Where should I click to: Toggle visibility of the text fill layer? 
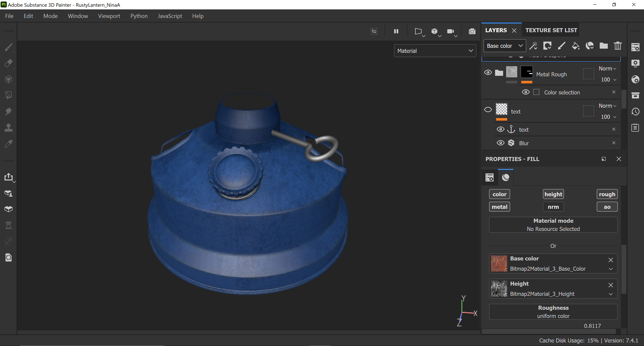pyautogui.click(x=488, y=110)
